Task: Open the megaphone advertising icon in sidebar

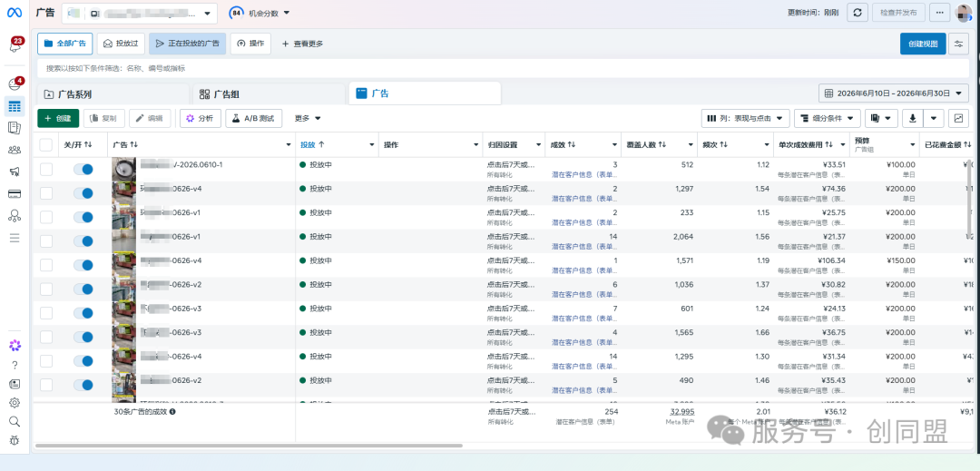Action: coord(15,172)
